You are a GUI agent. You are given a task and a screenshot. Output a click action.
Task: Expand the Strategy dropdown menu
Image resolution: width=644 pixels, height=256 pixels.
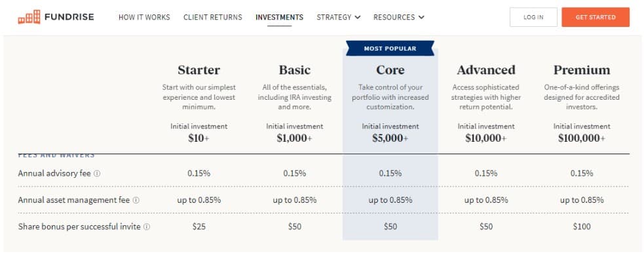tap(339, 17)
